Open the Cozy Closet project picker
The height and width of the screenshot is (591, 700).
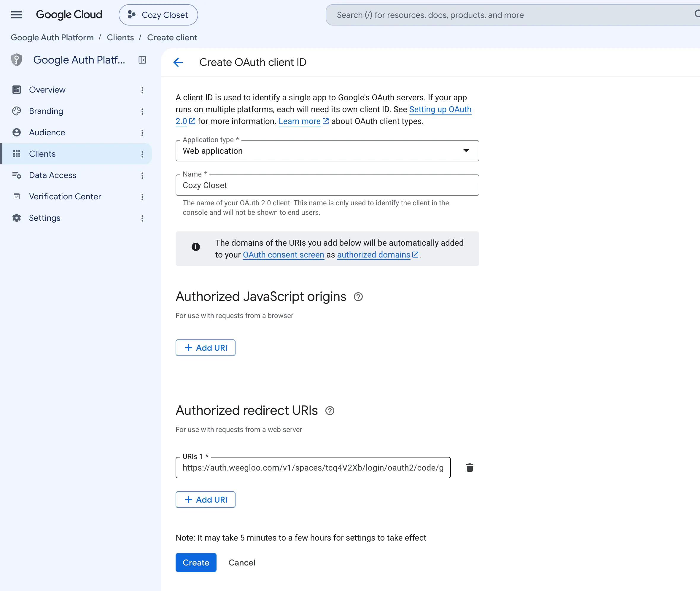coord(158,15)
